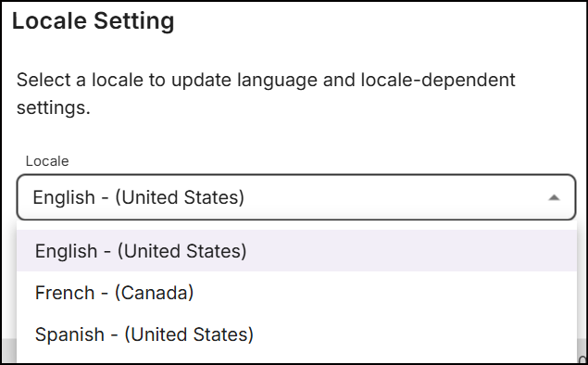The width and height of the screenshot is (588, 365).
Task: Click the small Locale field label
Action: coord(47,161)
